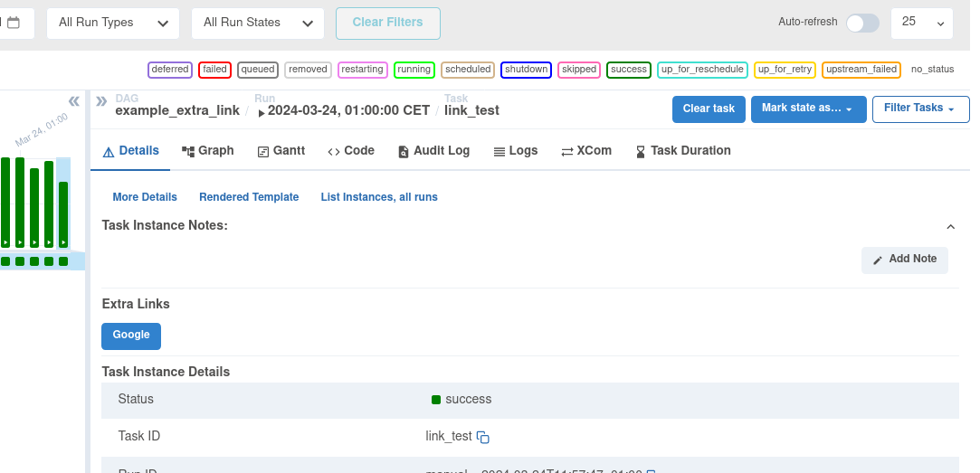Open the Graph view tab
Viewport: 980px width, 473px height.
point(207,151)
